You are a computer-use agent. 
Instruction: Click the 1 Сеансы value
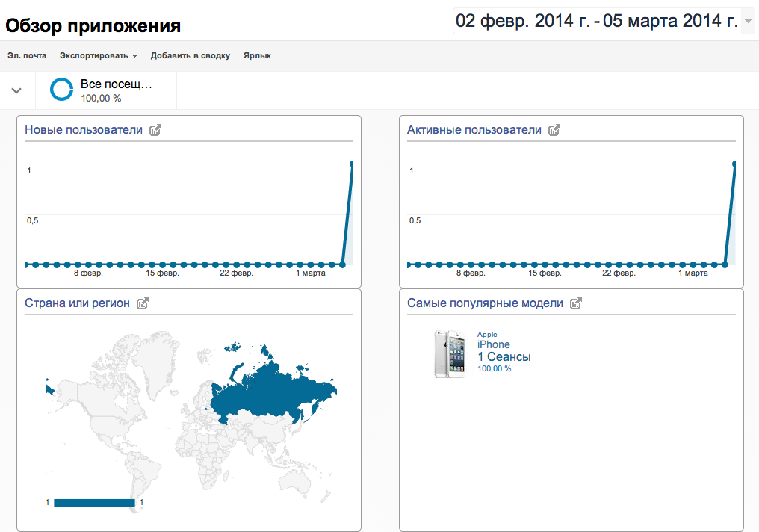pyautogui.click(x=504, y=356)
